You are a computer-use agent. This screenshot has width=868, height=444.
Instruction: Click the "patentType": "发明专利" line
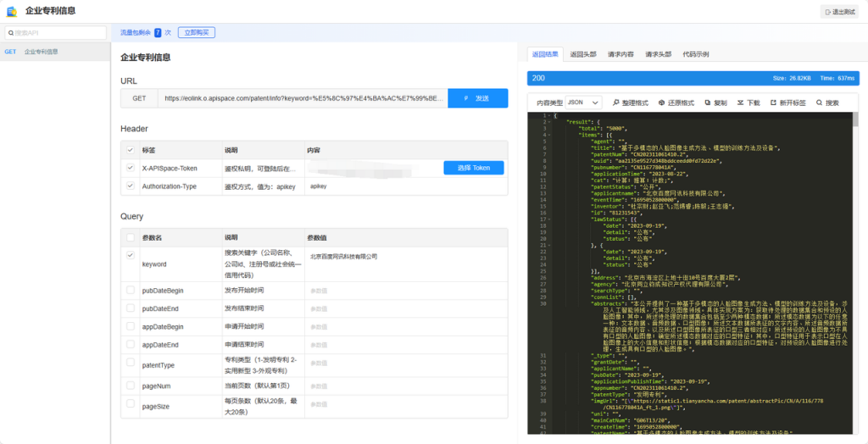pos(627,395)
